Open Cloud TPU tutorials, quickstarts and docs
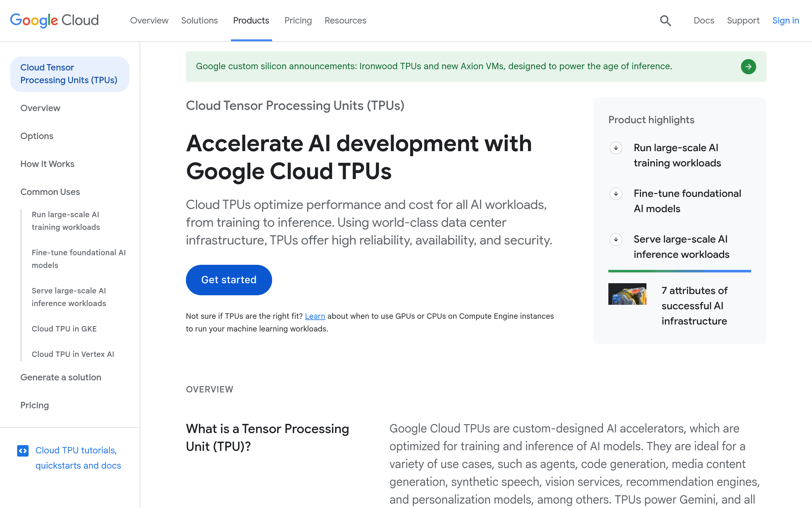 (78, 458)
